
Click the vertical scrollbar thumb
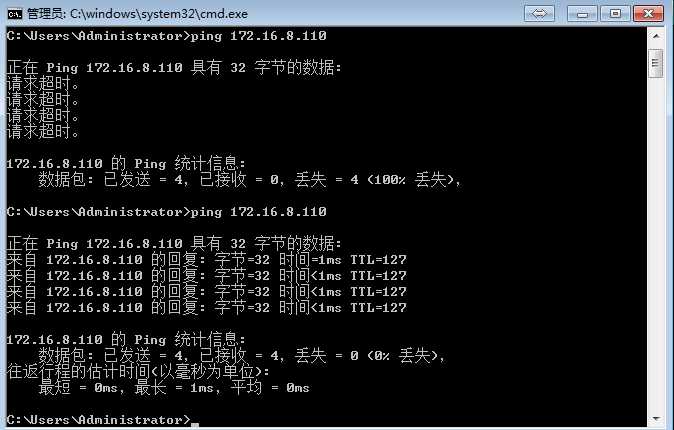tap(656, 63)
